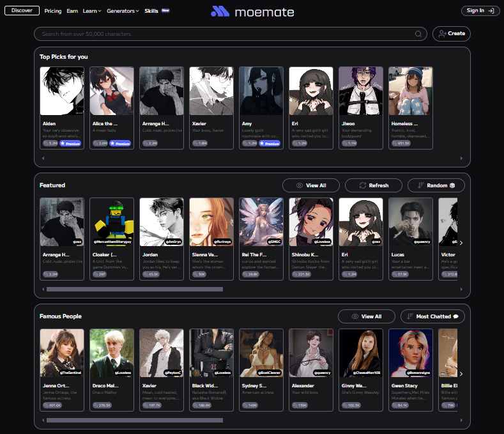This screenshot has width=504, height=434.
Task: Click the @queency tag on Lucas card
Action: pos(422,242)
